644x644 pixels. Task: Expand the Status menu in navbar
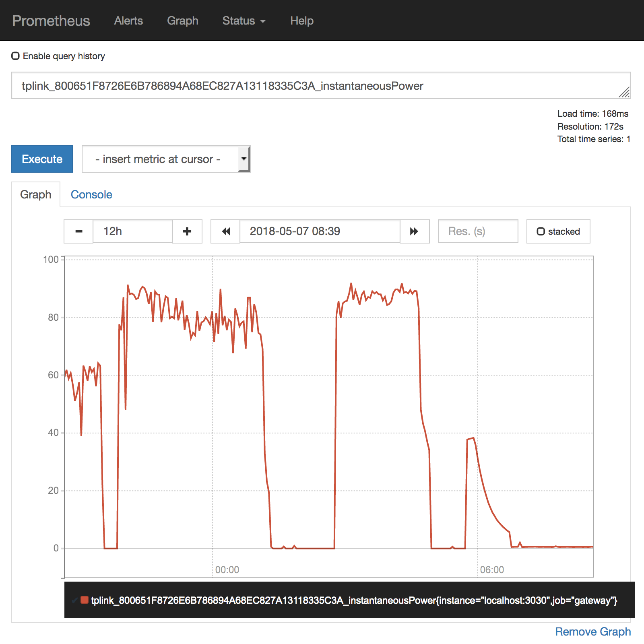(x=244, y=21)
